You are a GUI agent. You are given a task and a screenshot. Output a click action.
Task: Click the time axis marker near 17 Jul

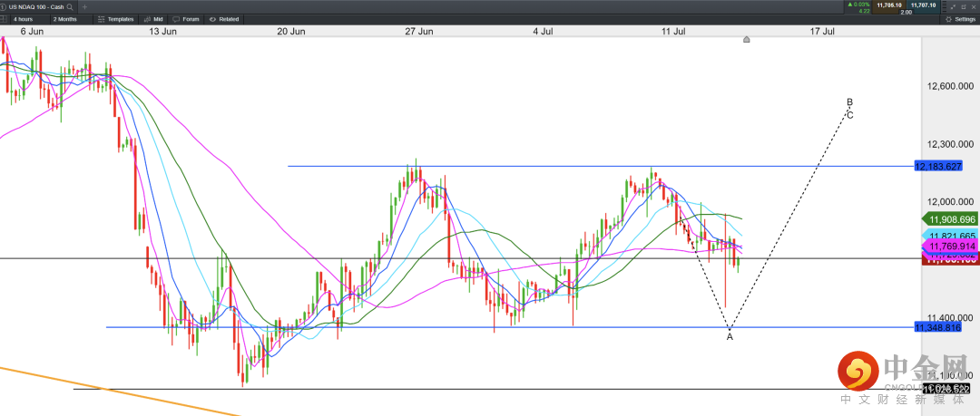747,40
